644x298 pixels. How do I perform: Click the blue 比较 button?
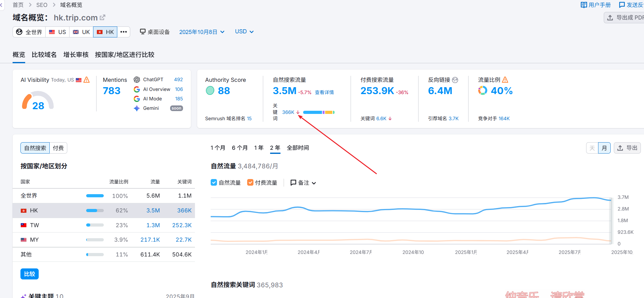30,274
